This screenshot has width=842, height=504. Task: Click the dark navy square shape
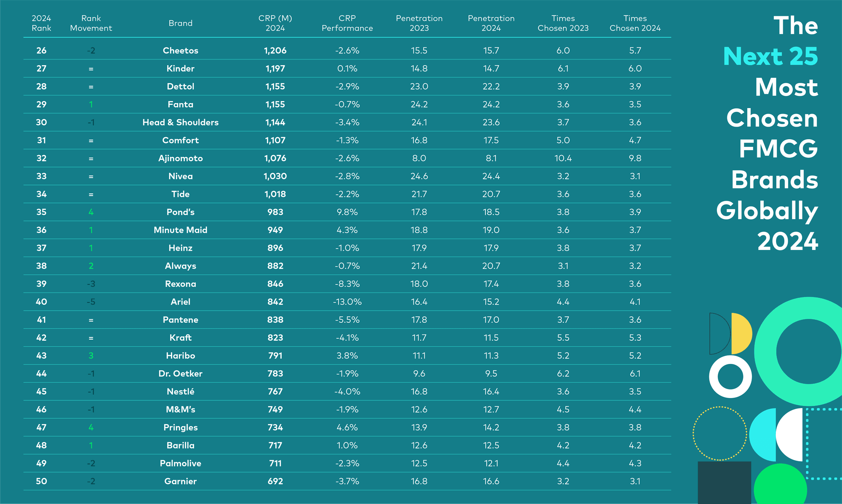[724, 483]
